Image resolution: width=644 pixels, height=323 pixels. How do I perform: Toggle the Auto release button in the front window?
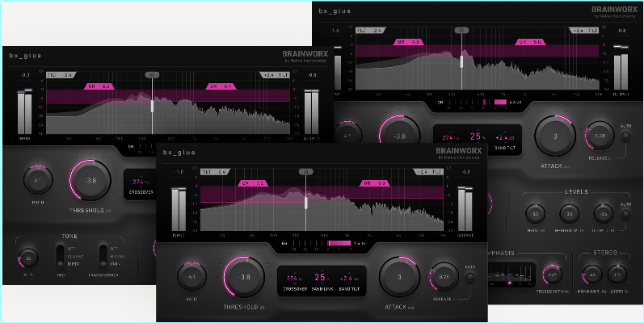[x=470, y=277]
